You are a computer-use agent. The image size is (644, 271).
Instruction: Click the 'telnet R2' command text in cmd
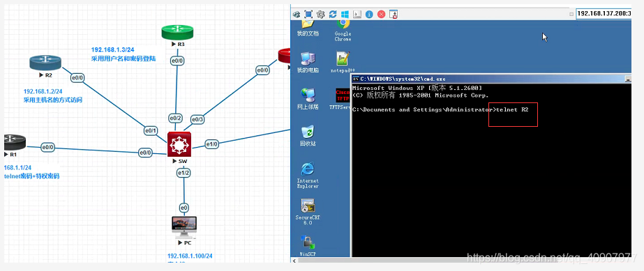(512, 110)
